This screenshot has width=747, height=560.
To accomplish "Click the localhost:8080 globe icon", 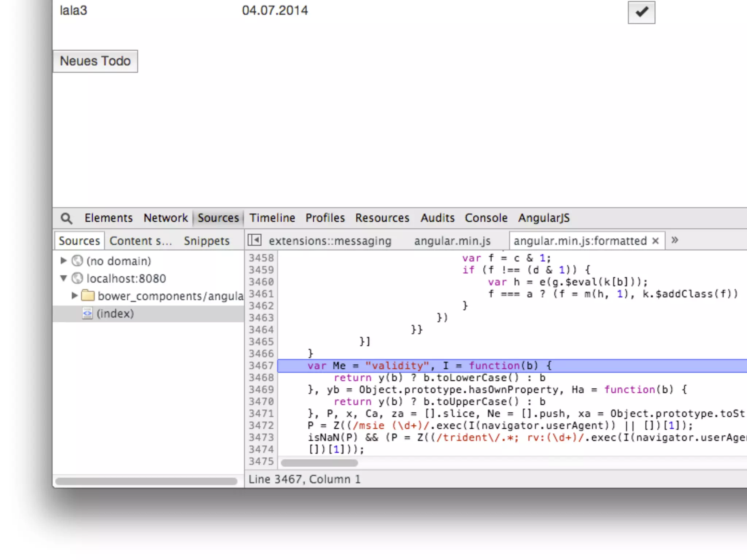I will point(77,279).
